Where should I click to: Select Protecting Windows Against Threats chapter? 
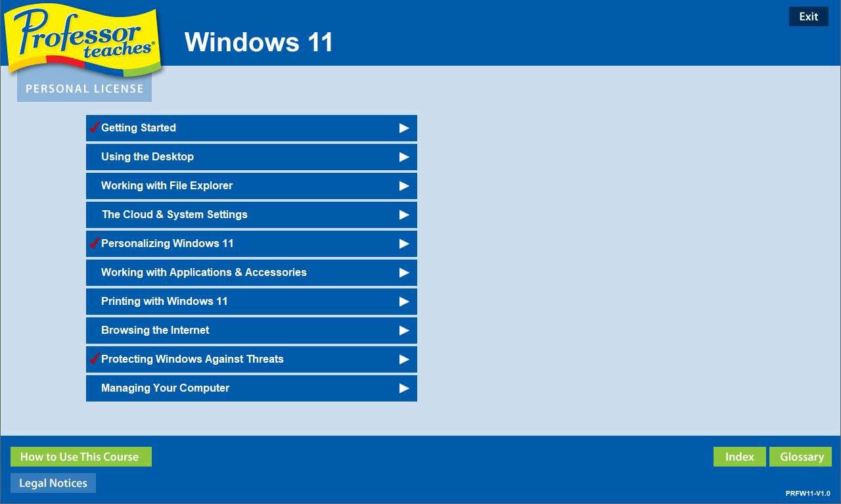(x=252, y=359)
